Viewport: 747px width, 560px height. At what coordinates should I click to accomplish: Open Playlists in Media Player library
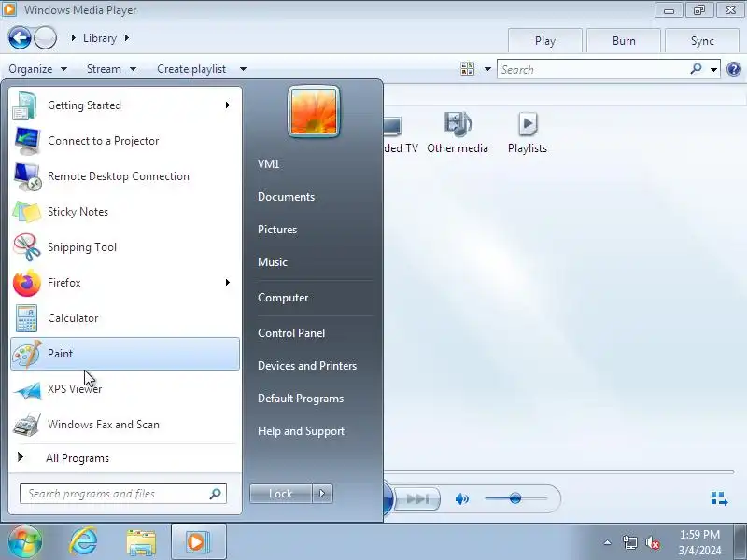point(528,133)
